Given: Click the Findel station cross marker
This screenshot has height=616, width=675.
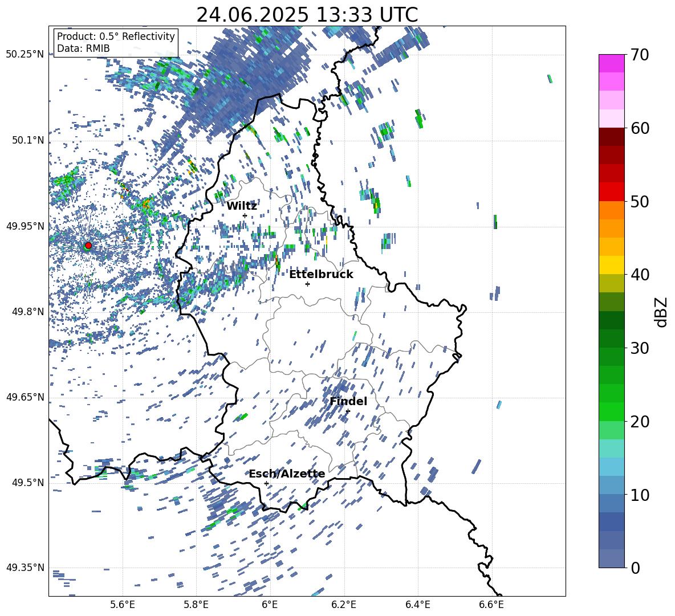Looking at the screenshot, I should [x=348, y=411].
